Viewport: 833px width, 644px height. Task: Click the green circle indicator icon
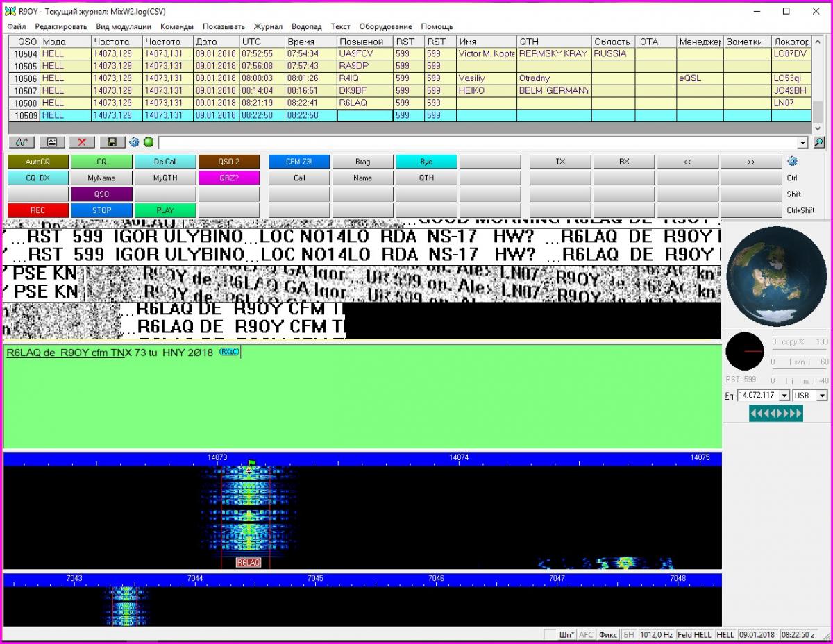click(x=148, y=142)
